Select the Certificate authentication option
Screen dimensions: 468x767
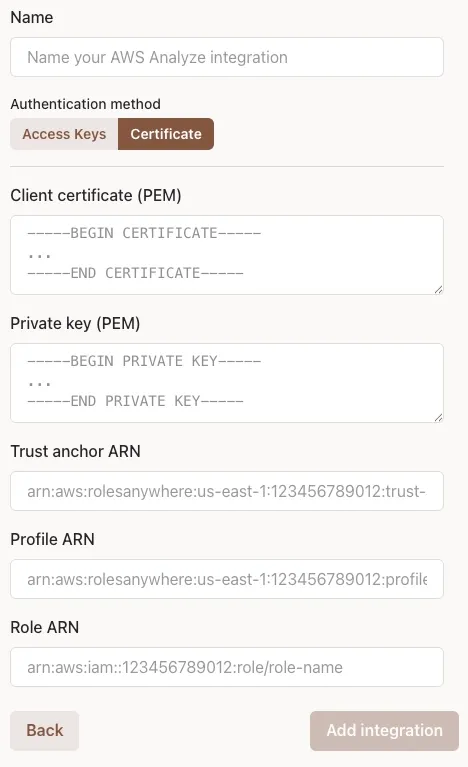tap(166, 134)
